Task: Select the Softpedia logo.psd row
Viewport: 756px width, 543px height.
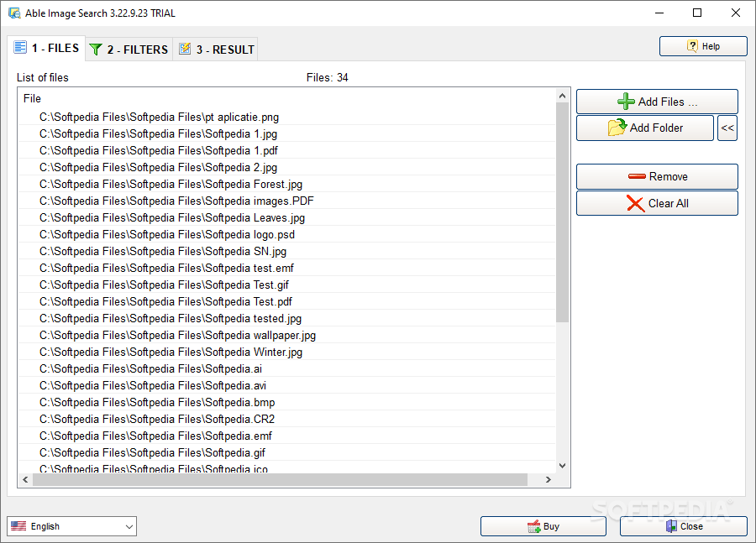Action: click(x=287, y=235)
